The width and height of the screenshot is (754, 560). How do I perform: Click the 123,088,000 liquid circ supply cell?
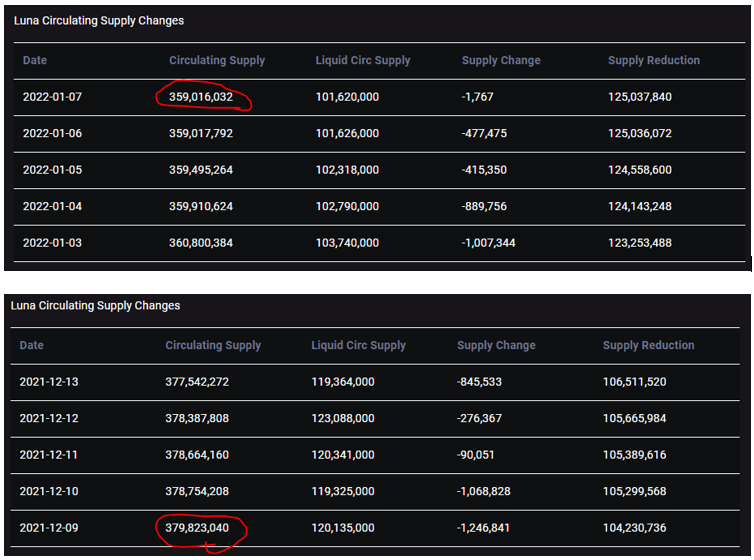point(343,418)
